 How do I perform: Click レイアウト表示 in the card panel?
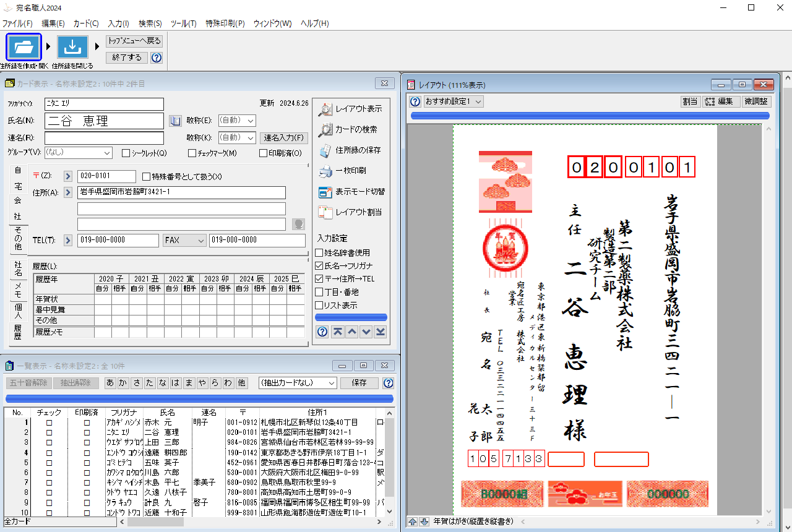pos(351,109)
